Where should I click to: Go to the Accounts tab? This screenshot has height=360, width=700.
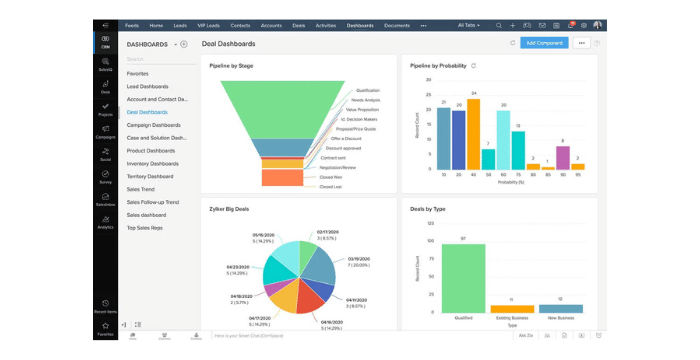(x=271, y=25)
